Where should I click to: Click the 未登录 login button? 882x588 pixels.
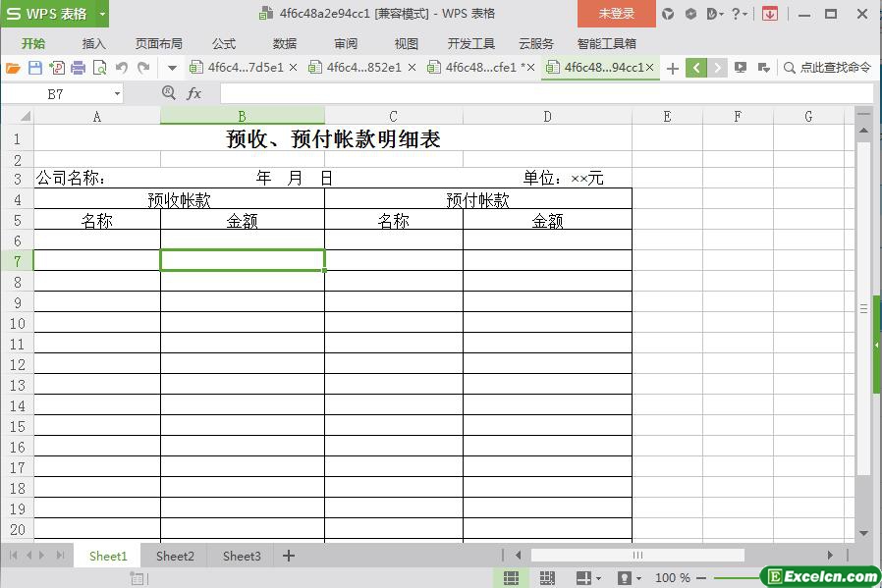pyautogui.click(x=616, y=14)
